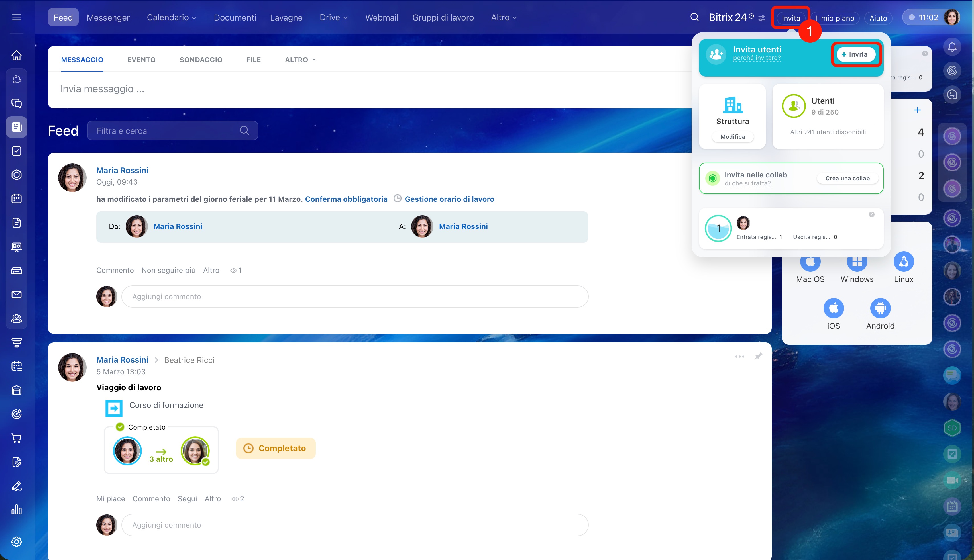Click Non seguire più on first post
Viewport: 974px width, 560px height.
tap(168, 270)
